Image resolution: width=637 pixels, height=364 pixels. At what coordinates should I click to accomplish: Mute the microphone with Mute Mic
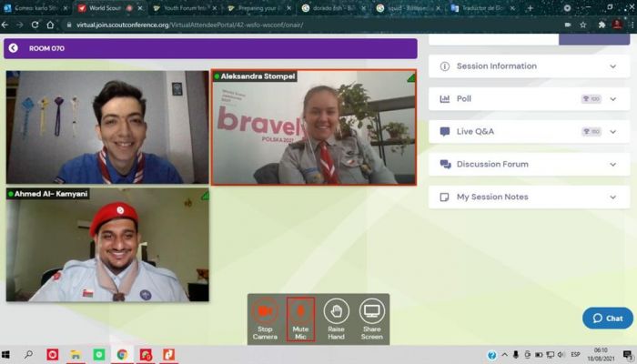point(300,318)
